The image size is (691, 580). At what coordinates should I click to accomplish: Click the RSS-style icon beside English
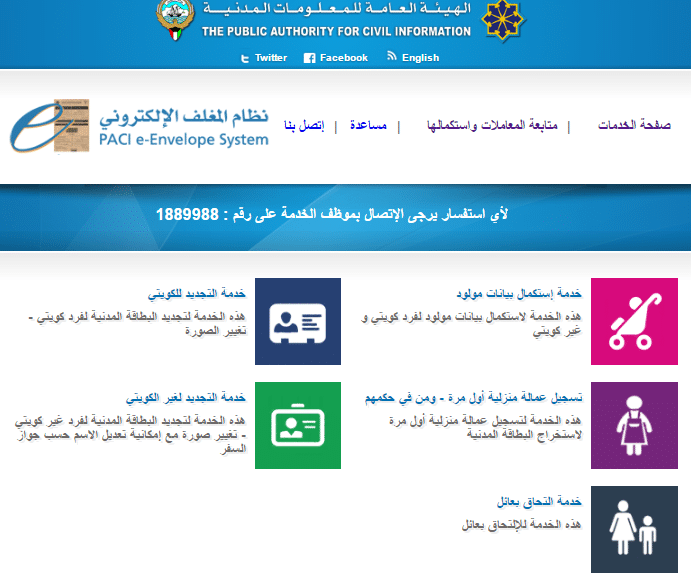pos(391,56)
